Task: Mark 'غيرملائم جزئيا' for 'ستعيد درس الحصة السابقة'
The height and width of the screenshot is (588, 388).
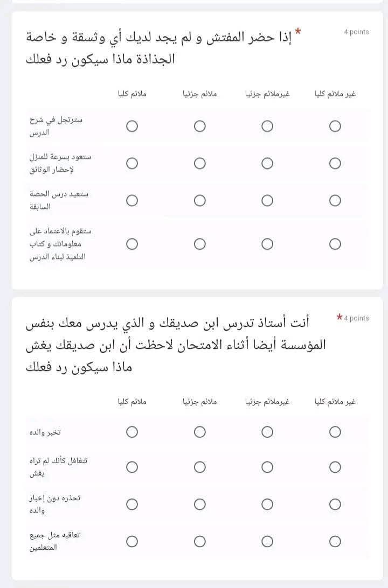Action: click(x=267, y=200)
